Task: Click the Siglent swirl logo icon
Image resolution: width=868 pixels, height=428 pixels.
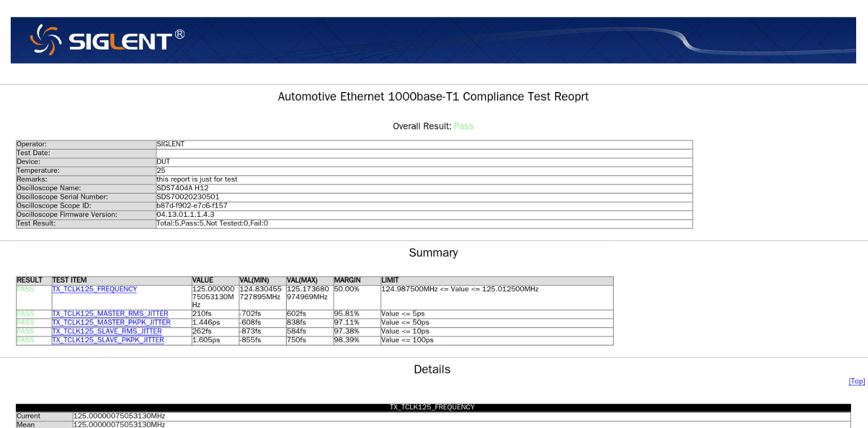Action: point(45,40)
